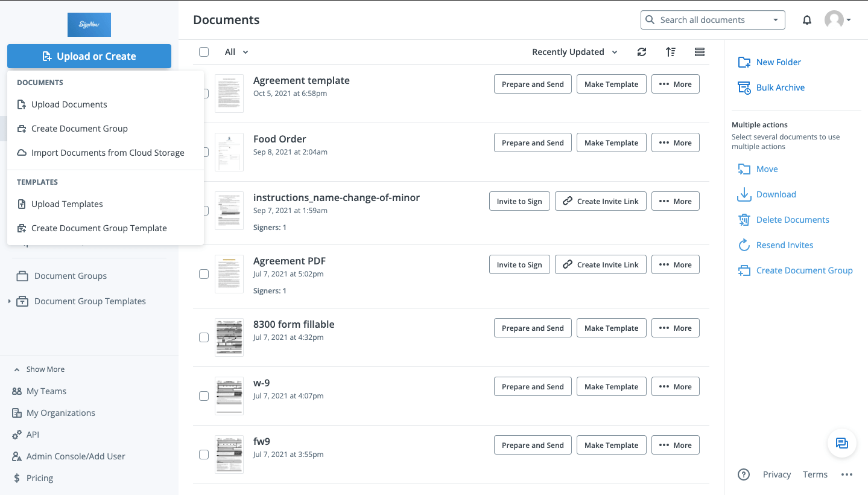868x495 pixels.
Task: Open the All filter dropdown
Action: (235, 52)
